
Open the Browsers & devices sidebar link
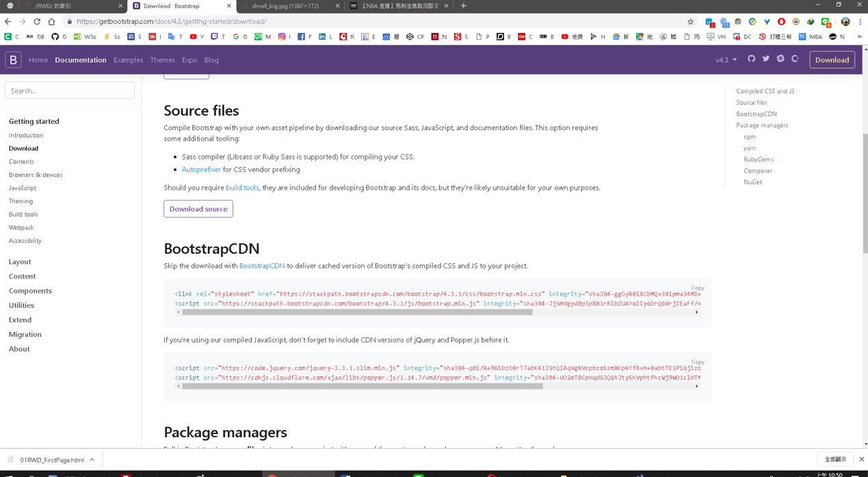[x=36, y=175]
